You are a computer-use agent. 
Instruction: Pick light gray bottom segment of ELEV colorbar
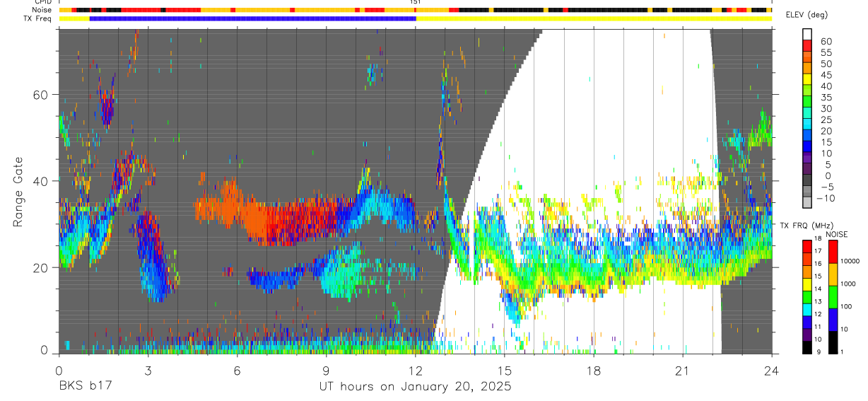(807, 203)
